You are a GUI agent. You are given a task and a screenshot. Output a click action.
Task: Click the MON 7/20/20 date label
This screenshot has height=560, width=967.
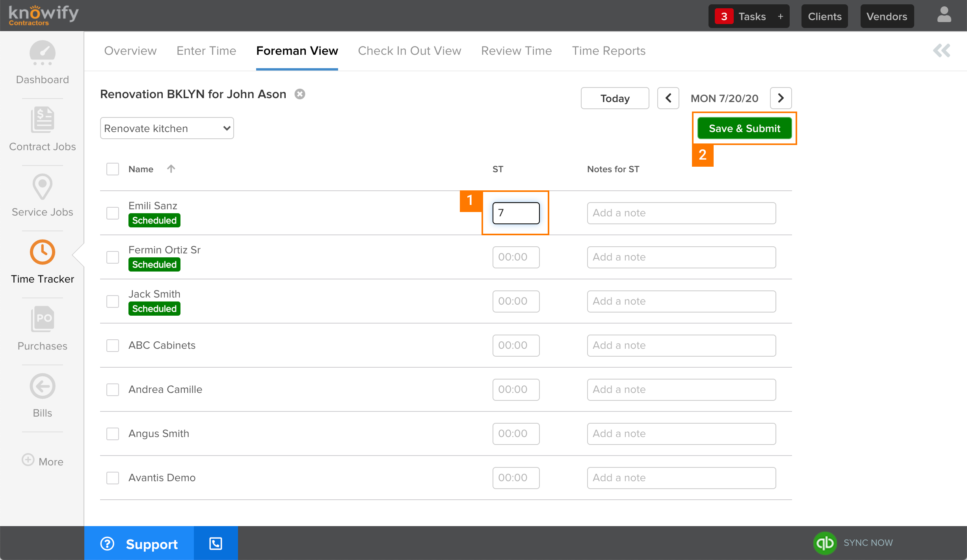(x=724, y=98)
